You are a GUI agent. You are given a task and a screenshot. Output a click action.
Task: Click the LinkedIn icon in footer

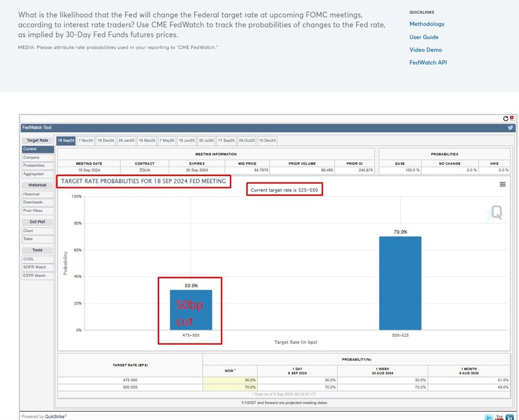coord(509,417)
